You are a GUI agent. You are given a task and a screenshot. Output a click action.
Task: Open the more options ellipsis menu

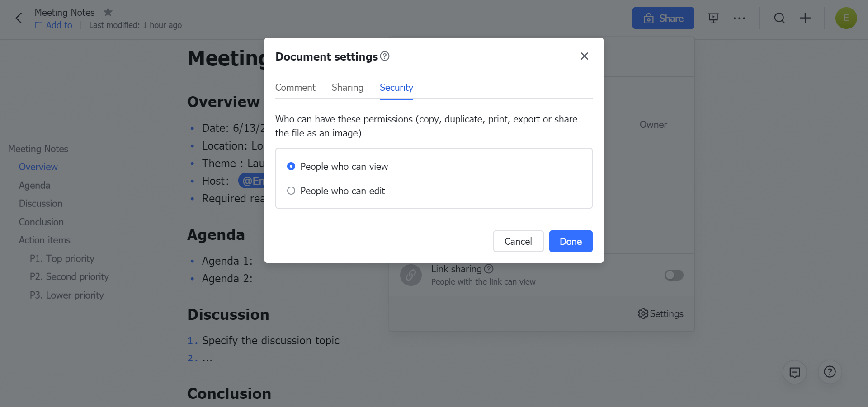click(739, 18)
